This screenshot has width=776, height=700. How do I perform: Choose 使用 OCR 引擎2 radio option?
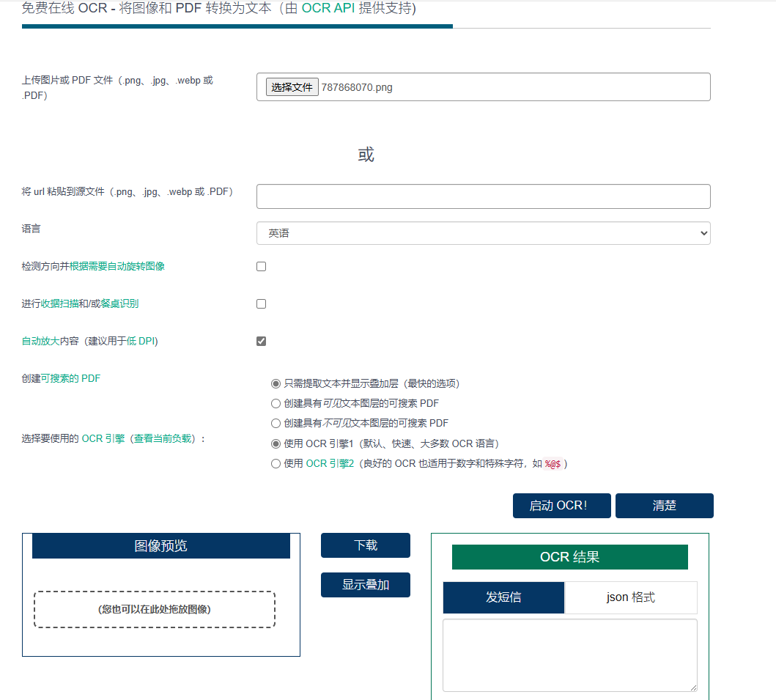click(276, 464)
